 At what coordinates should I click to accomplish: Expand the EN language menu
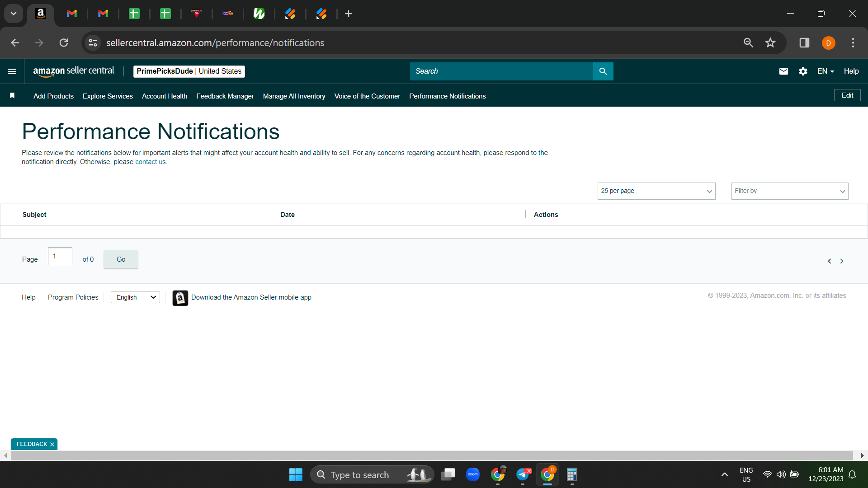[826, 71]
